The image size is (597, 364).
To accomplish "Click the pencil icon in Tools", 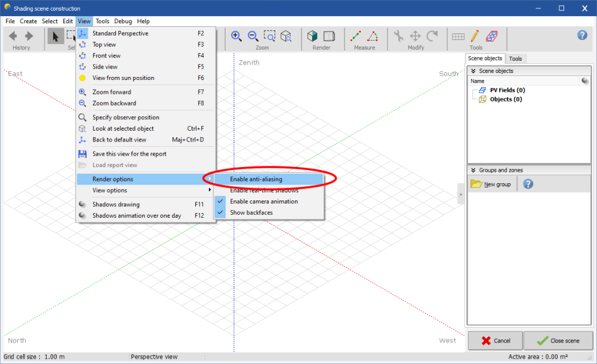I will pyautogui.click(x=475, y=36).
